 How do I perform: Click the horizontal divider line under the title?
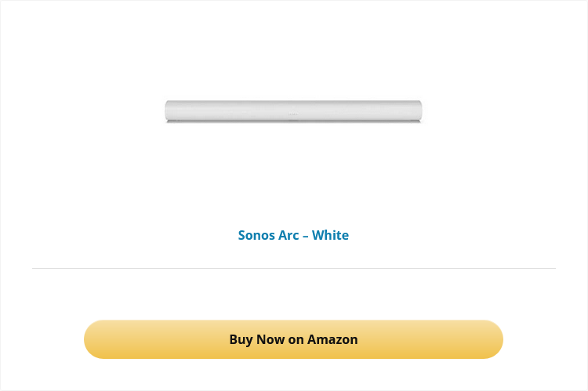point(293,268)
